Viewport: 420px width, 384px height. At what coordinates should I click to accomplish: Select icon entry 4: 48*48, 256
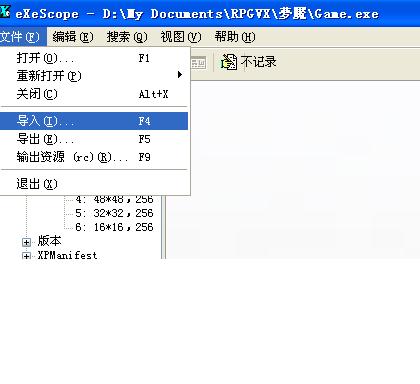pyautogui.click(x=114, y=199)
